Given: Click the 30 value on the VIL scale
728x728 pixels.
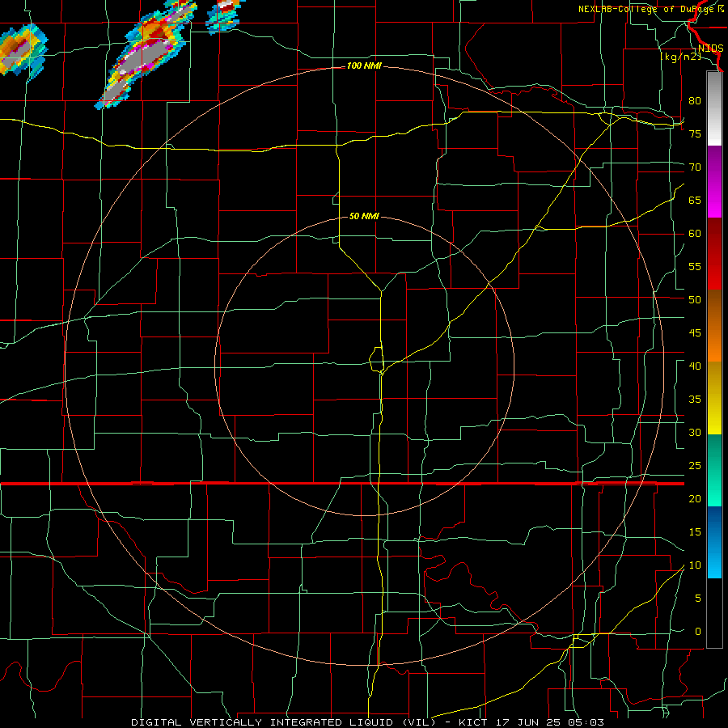Looking at the screenshot, I should coord(695,433).
